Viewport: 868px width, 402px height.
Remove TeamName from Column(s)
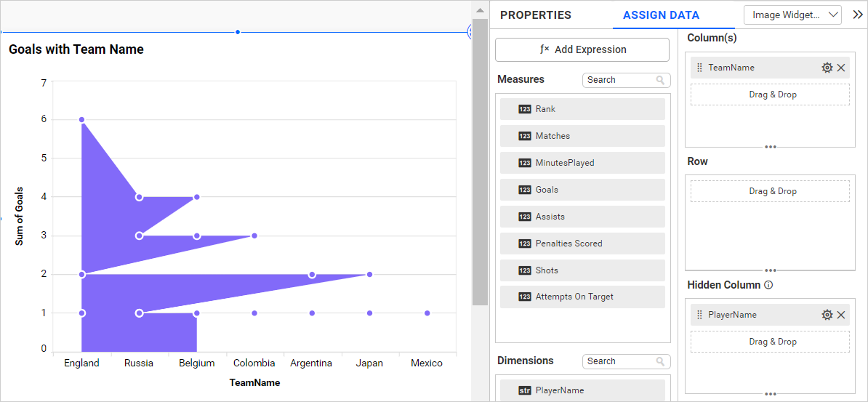click(841, 68)
